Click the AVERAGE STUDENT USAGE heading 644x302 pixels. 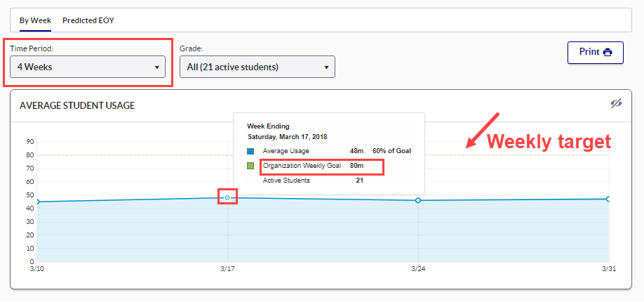[x=77, y=105]
